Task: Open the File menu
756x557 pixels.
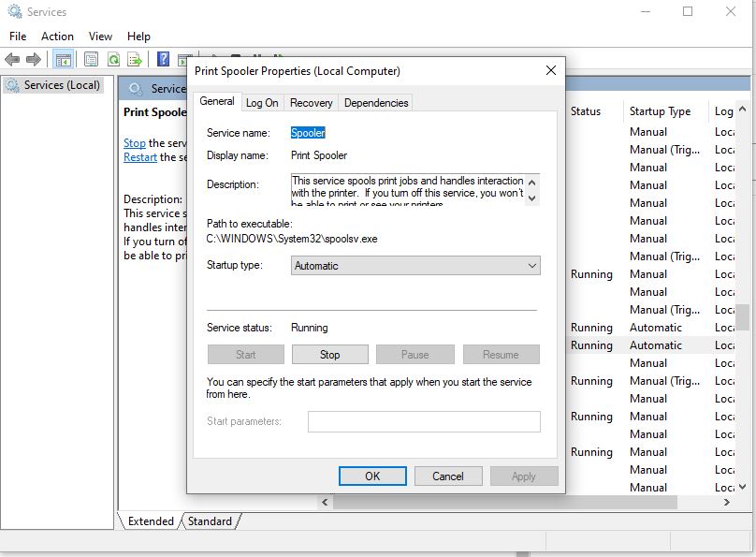Action: click(18, 37)
